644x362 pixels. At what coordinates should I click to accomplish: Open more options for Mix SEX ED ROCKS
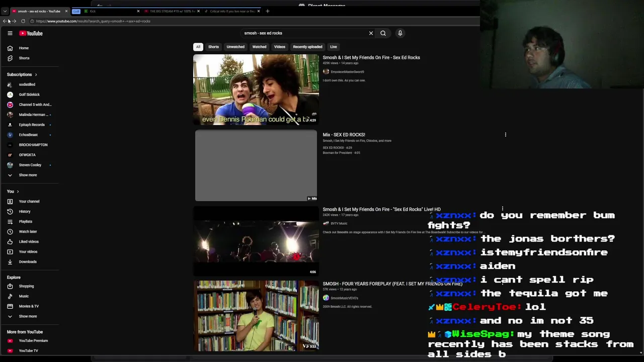click(505, 135)
